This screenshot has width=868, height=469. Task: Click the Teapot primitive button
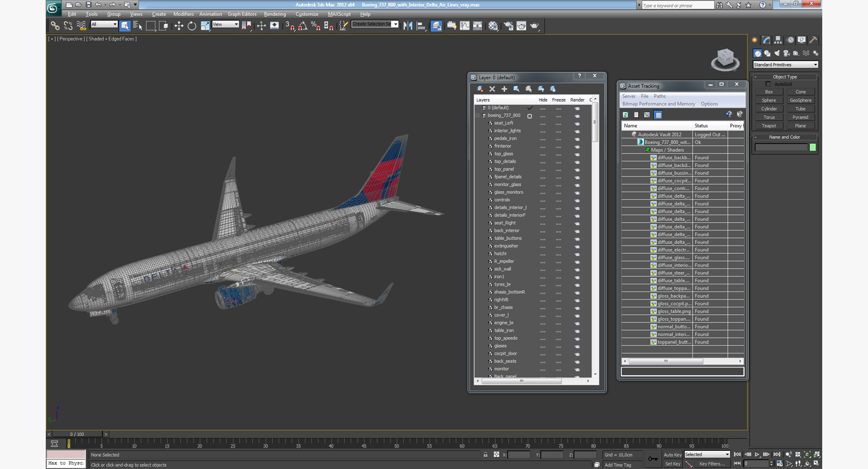point(769,126)
